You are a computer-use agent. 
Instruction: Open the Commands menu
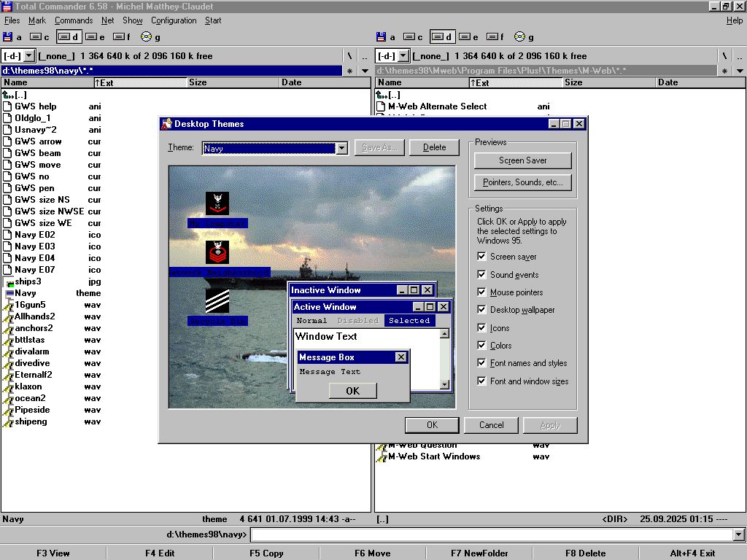pos(74,20)
